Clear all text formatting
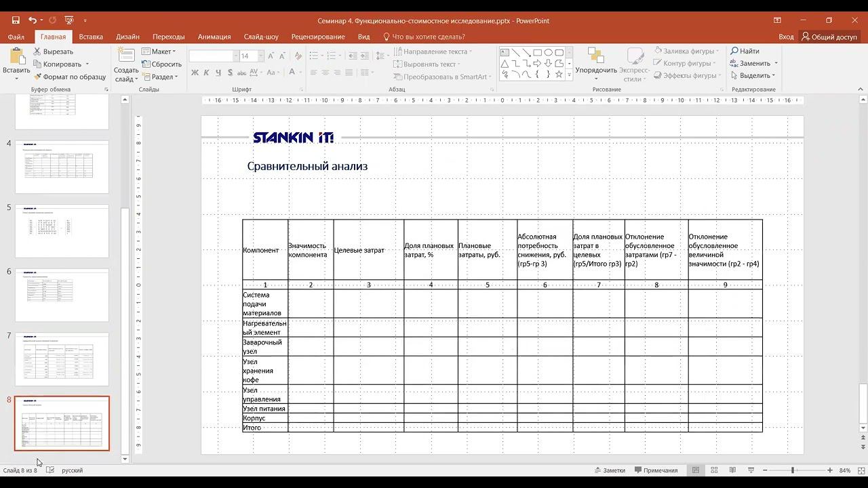The image size is (868, 488). [x=298, y=56]
